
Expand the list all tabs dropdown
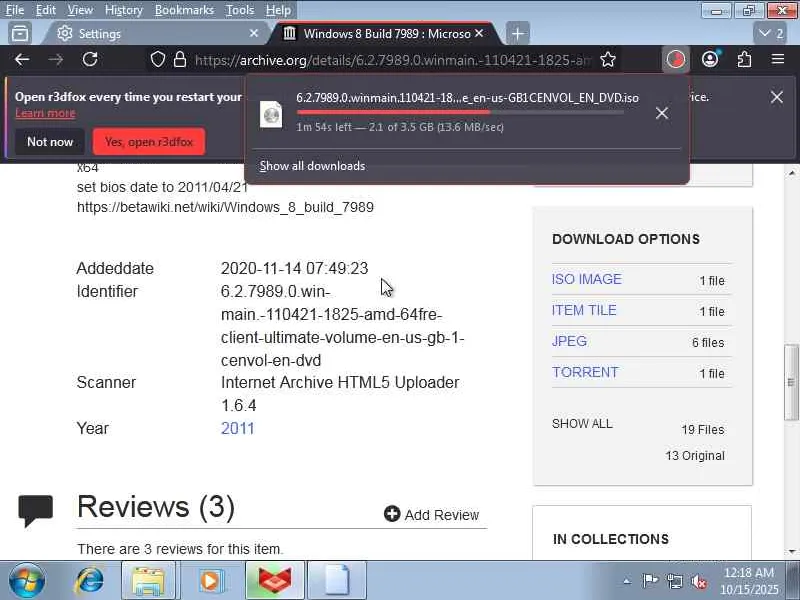click(770, 34)
